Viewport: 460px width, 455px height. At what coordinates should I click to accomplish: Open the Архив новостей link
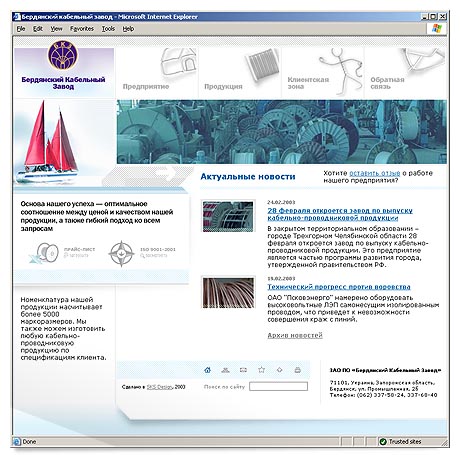pos(295,335)
